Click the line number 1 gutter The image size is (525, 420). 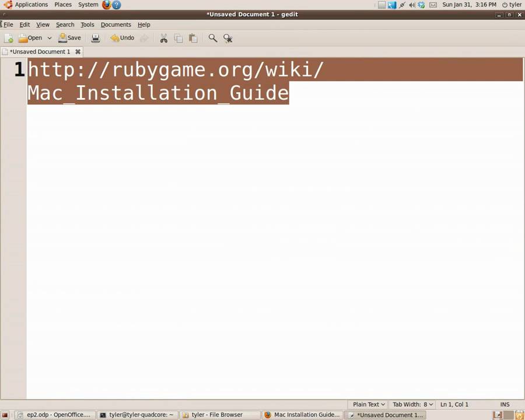click(19, 69)
